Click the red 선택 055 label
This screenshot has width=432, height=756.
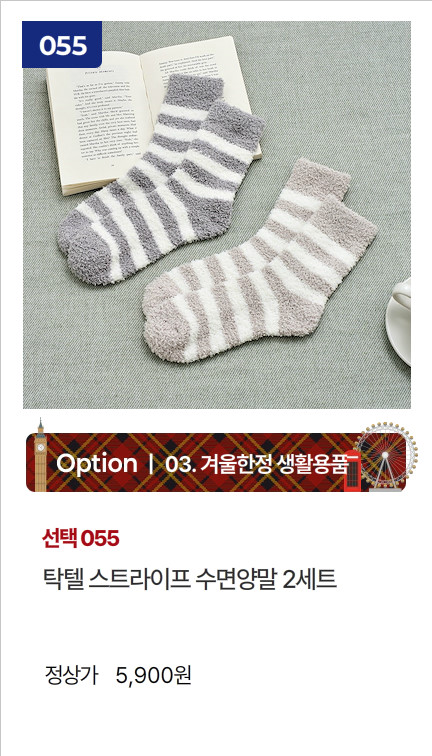pyautogui.click(x=81, y=539)
